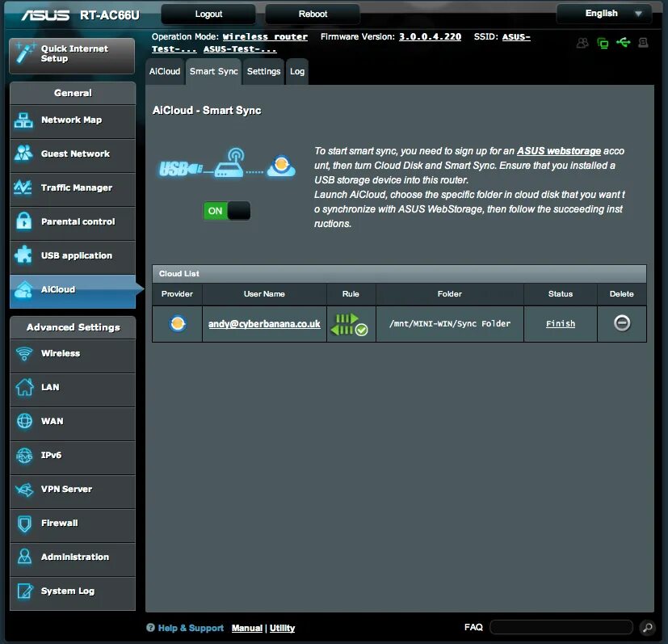Click the printer status icon

(643, 42)
